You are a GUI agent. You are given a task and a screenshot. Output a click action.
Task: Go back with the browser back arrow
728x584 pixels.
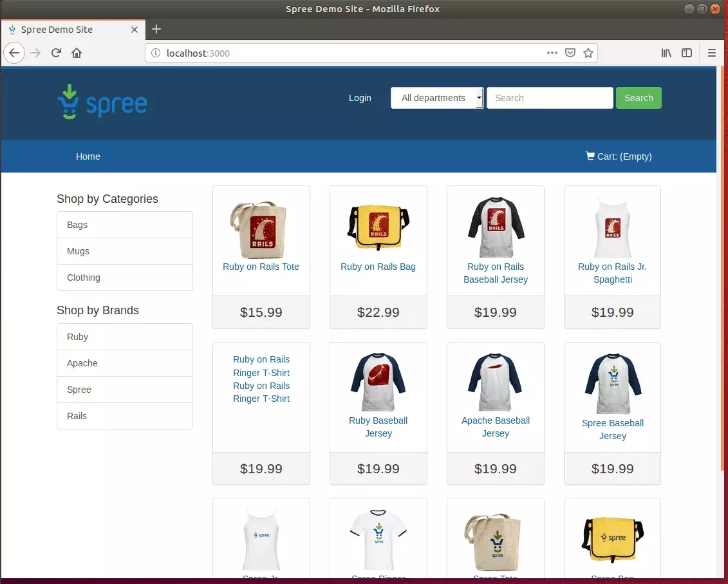pyautogui.click(x=14, y=53)
